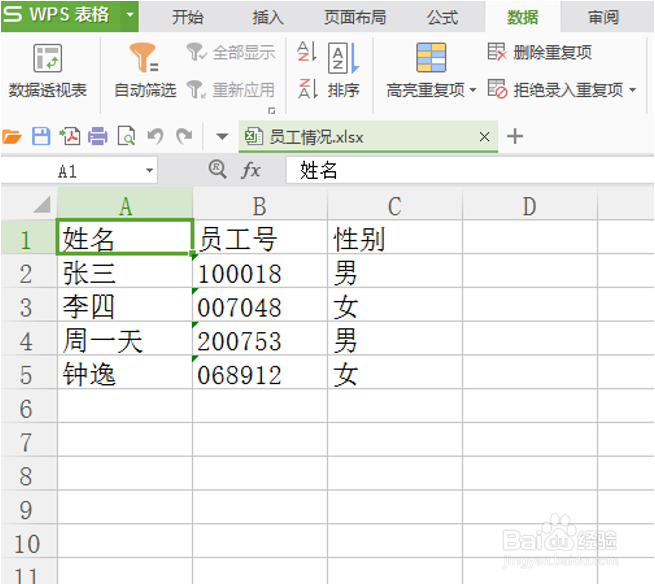Select column D header
The height and width of the screenshot is (584, 655).
(x=530, y=205)
